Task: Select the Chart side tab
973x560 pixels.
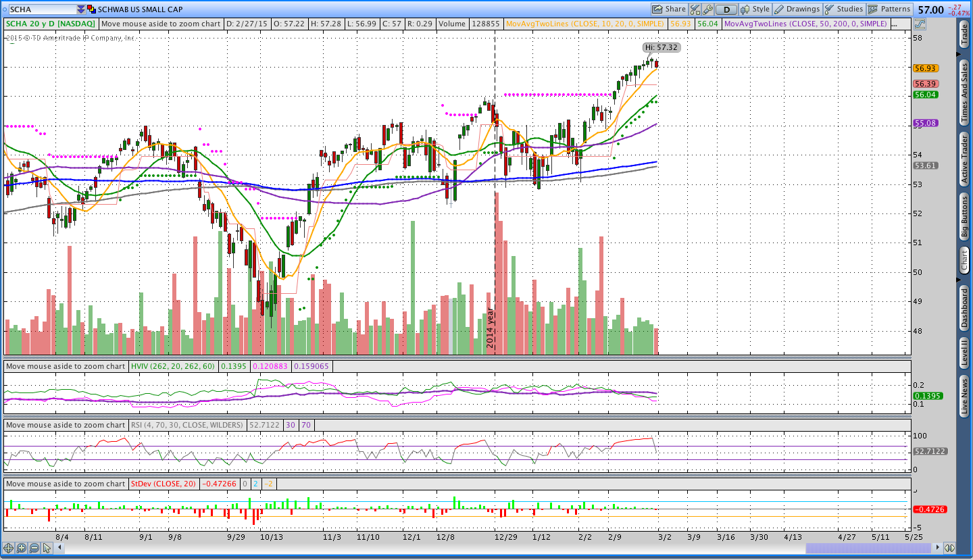Action: tap(964, 260)
